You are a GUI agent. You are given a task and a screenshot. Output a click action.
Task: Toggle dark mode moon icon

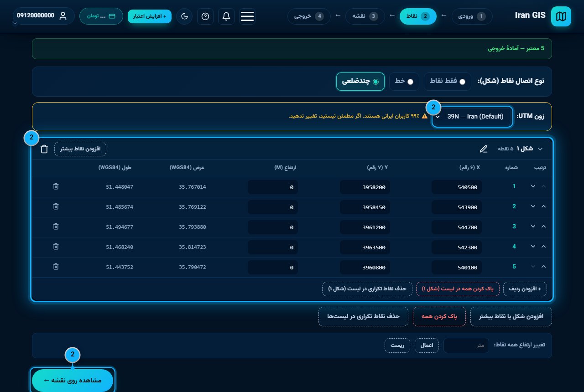184,16
